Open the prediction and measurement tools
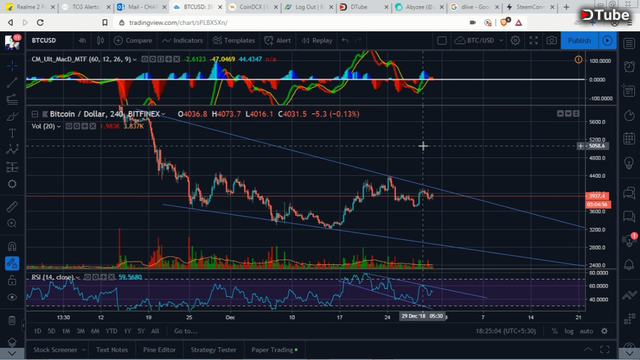The image size is (640, 360). click(12, 167)
